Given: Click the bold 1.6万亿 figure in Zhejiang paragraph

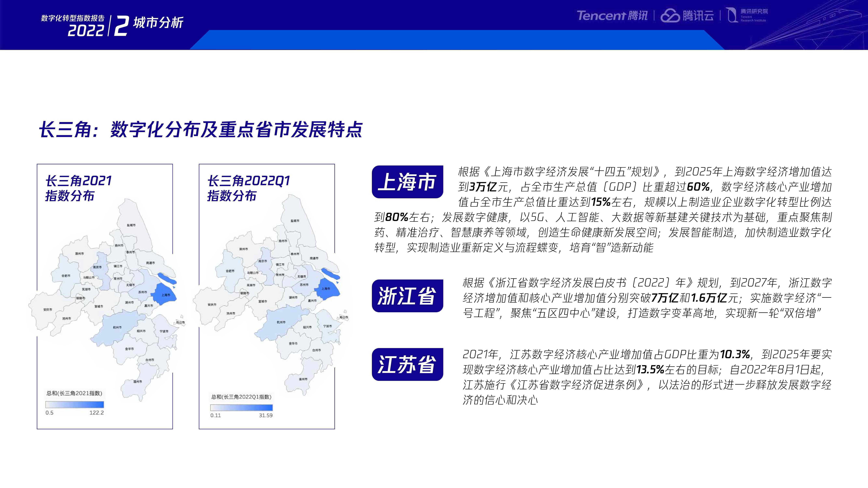Looking at the screenshot, I should (709, 298).
